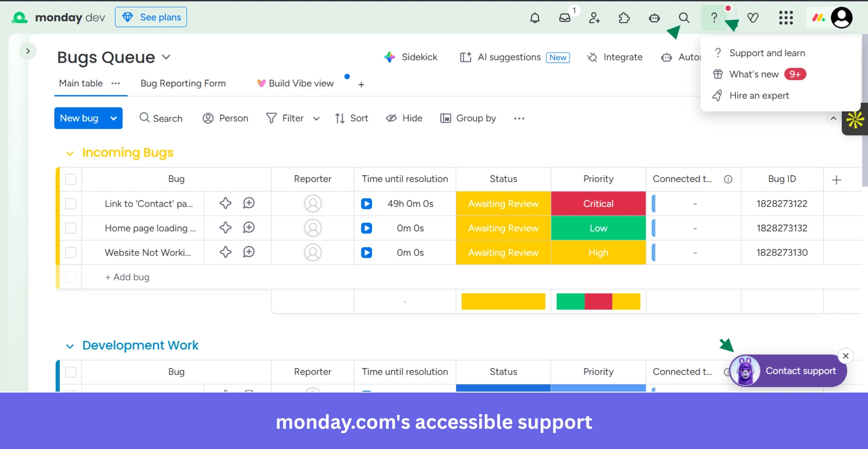Add a new board view with plus
The height and width of the screenshot is (449, 868).
[361, 84]
